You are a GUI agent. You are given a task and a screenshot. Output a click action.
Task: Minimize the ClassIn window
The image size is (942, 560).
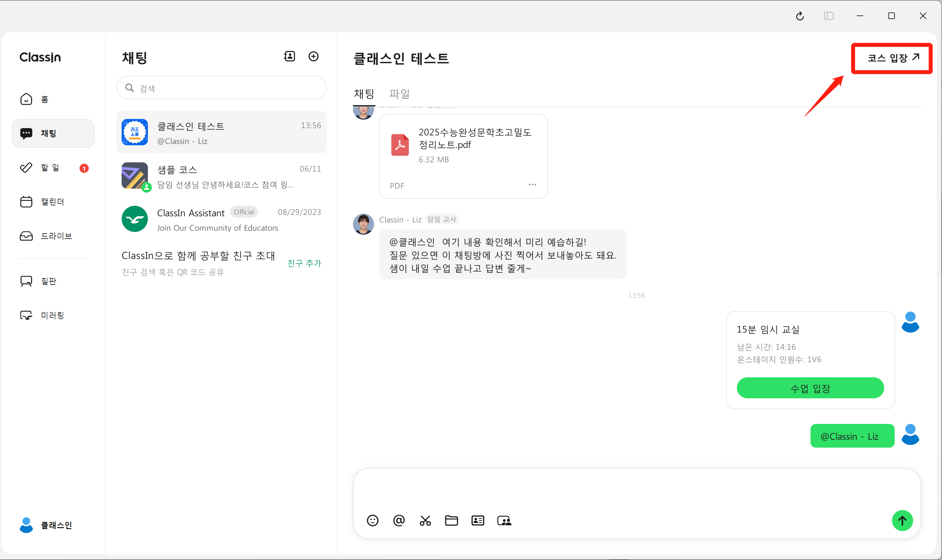tap(860, 16)
